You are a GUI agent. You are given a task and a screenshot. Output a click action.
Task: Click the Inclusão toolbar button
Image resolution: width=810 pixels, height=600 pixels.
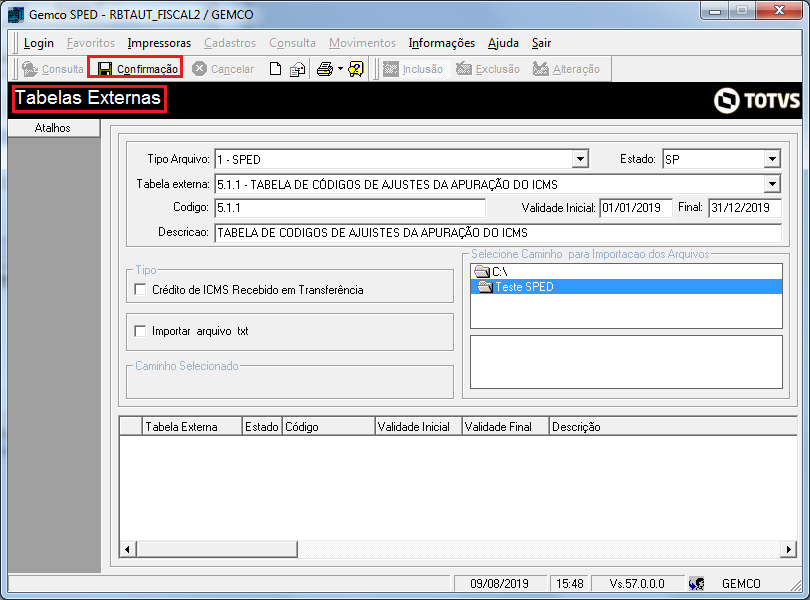tap(413, 69)
